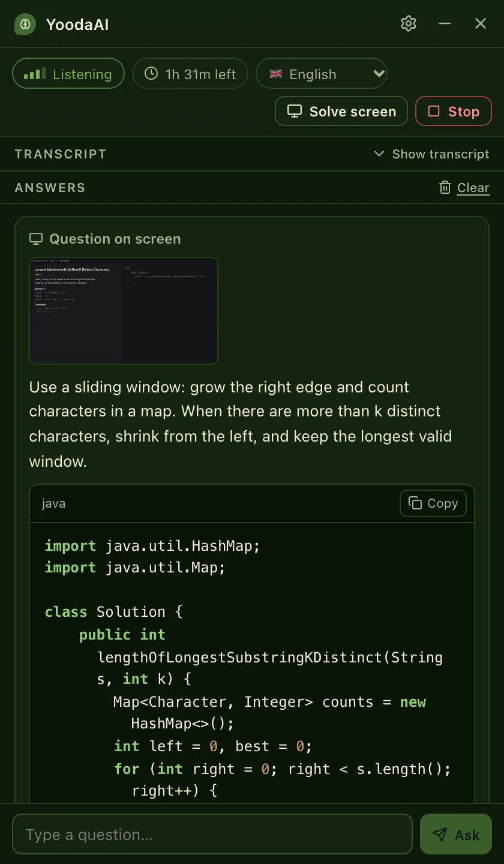
Task: Click the TRANSCRIPT section header
Action: coord(61,154)
